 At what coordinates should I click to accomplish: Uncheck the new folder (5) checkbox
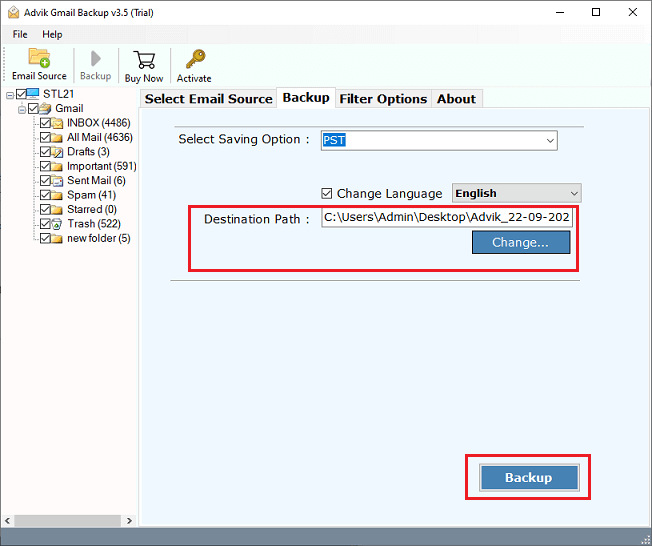click(x=45, y=238)
